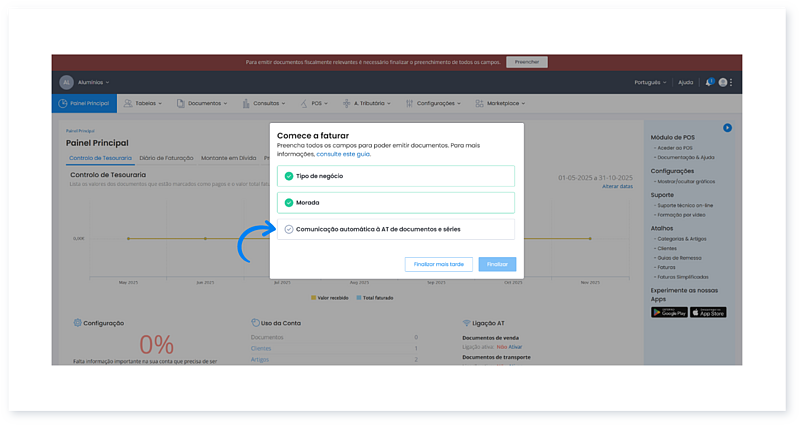This screenshot has width=800, height=425.
Task: Open the three-dot options menu in header
Action: click(x=731, y=82)
